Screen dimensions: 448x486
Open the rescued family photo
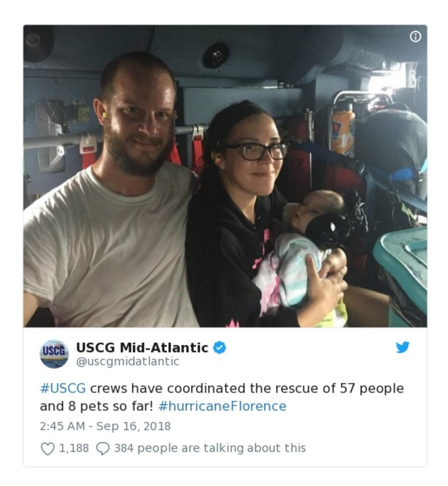tap(225, 176)
